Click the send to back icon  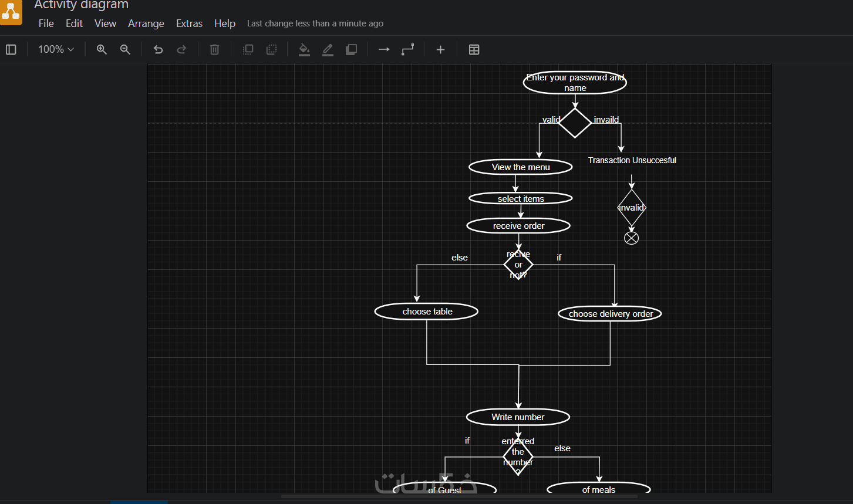pos(271,50)
